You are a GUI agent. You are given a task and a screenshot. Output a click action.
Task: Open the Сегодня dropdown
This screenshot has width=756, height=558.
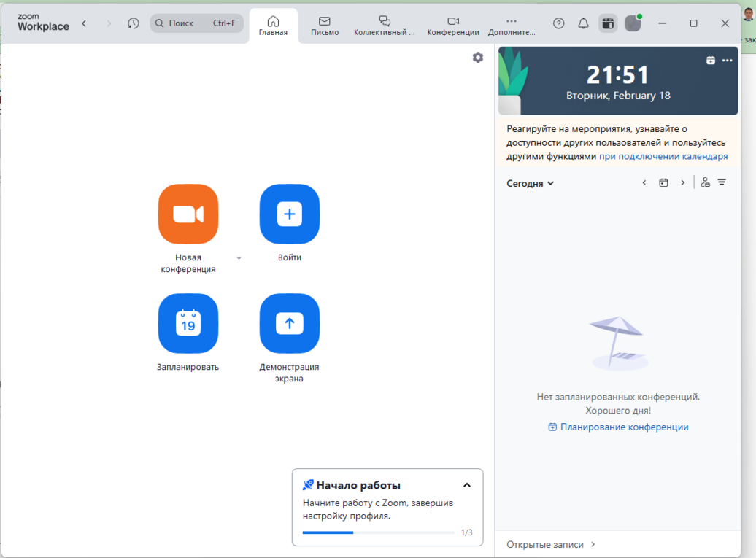click(530, 184)
